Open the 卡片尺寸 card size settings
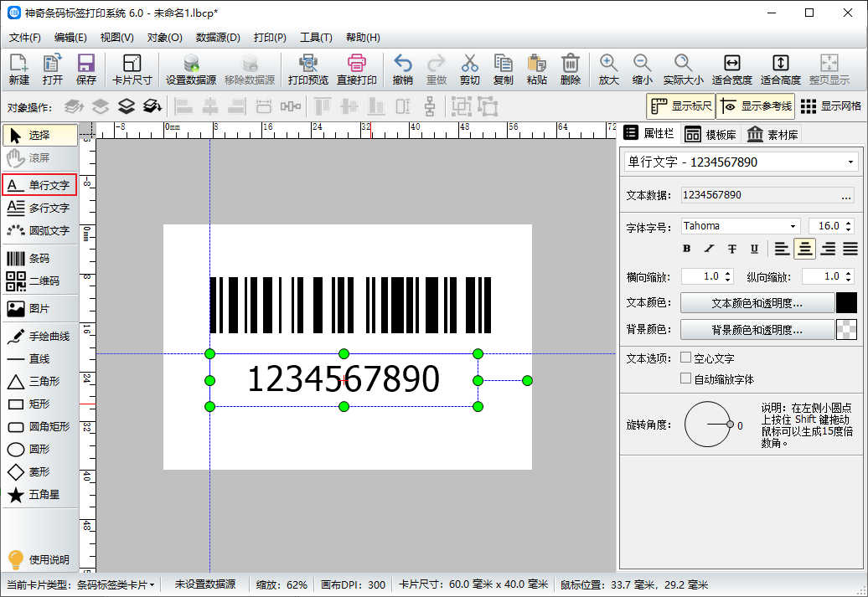 132,69
